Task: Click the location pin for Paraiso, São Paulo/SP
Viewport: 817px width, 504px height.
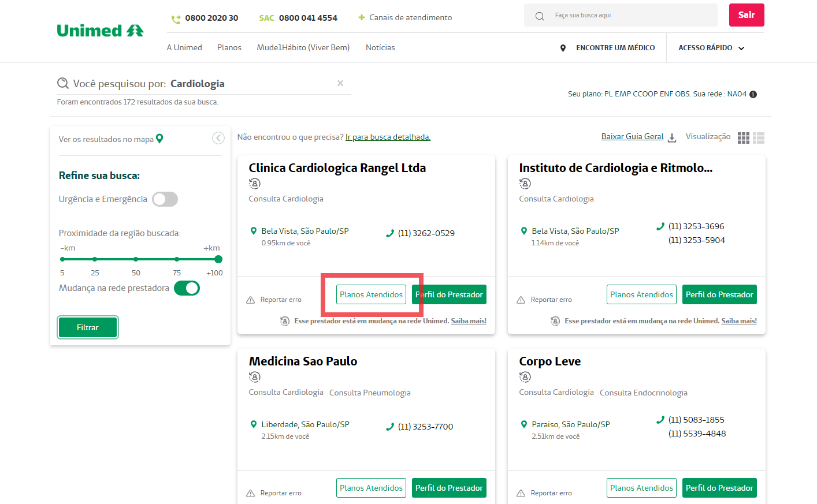Action: point(523,424)
